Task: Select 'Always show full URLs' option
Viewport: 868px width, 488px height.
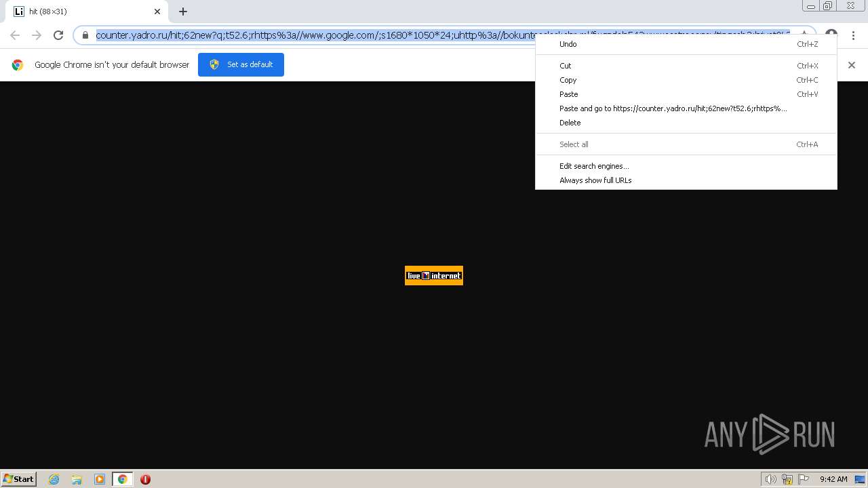Action: tap(686, 180)
